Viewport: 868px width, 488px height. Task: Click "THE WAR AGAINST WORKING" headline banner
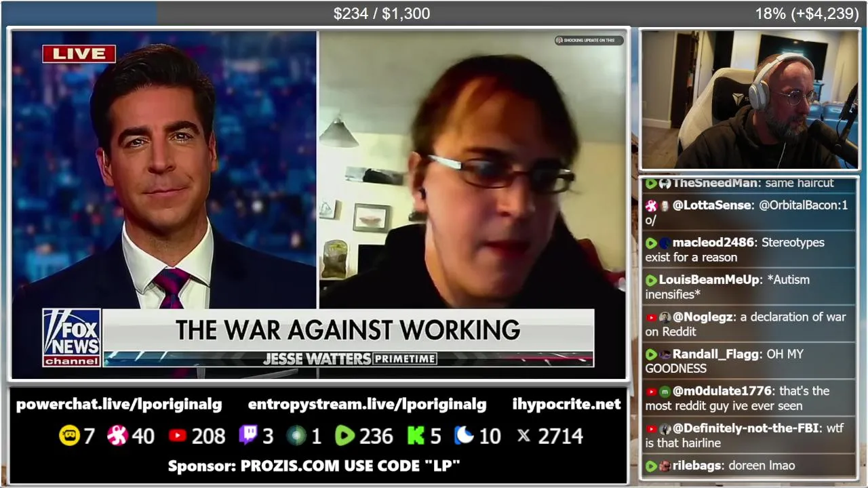click(x=348, y=330)
